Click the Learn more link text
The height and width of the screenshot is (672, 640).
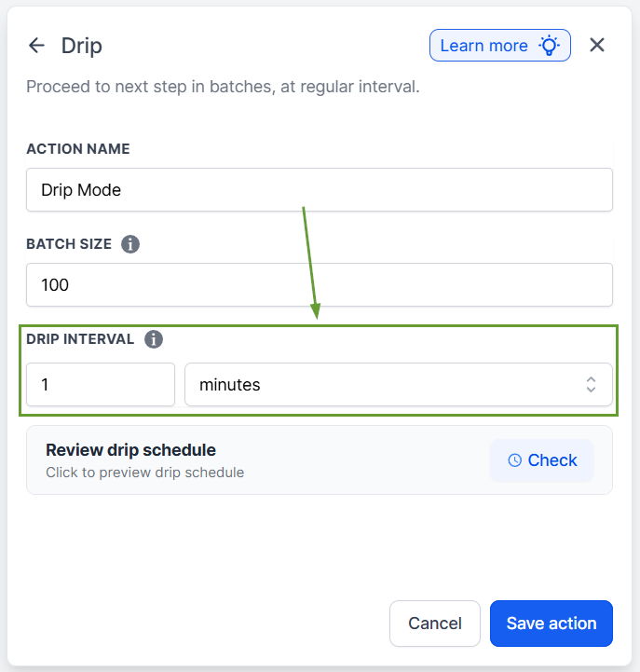[483, 46]
